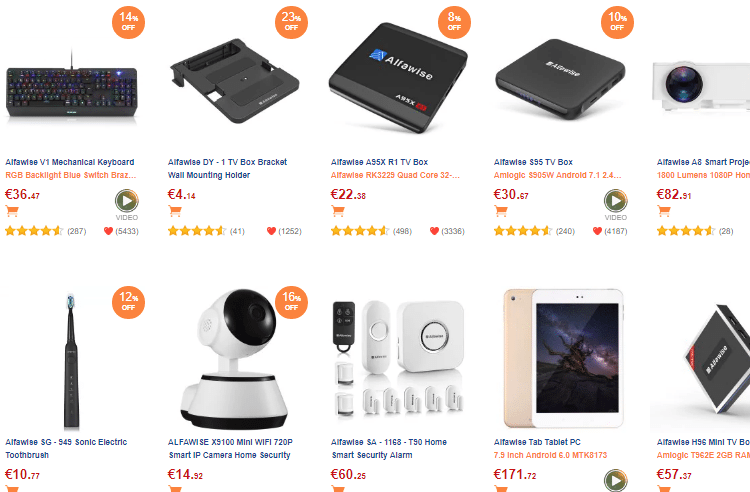Screen dimensions: 750x492
Task: View the sonic electric toothbrush product image
Action: 72,361
